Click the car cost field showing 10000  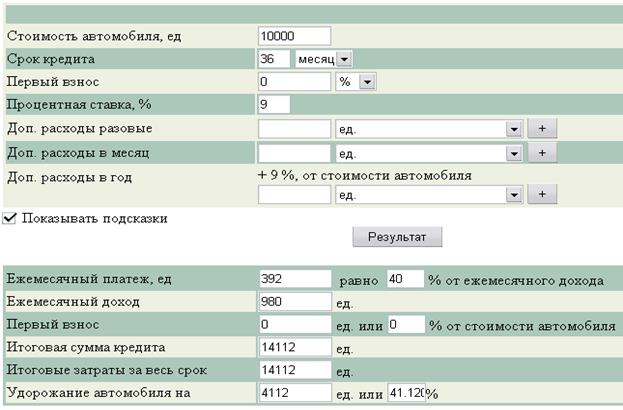pos(294,36)
